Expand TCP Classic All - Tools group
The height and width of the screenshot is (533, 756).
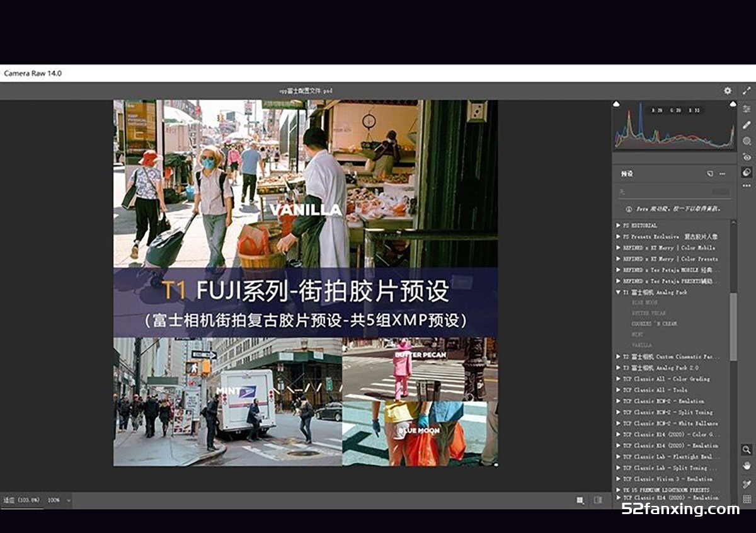tap(618, 390)
